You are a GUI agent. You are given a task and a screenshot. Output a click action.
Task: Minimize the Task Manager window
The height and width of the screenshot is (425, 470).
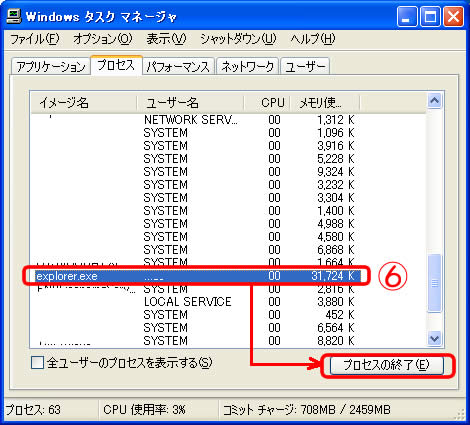click(x=407, y=17)
